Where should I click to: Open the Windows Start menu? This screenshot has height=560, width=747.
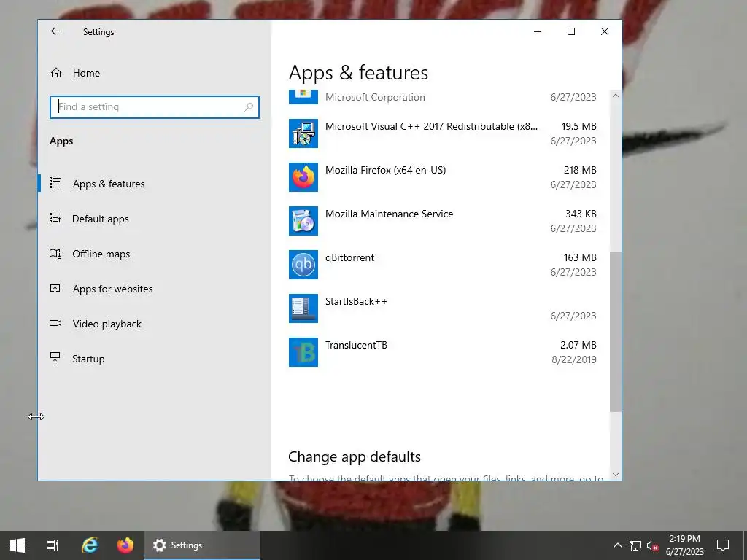[x=18, y=545]
